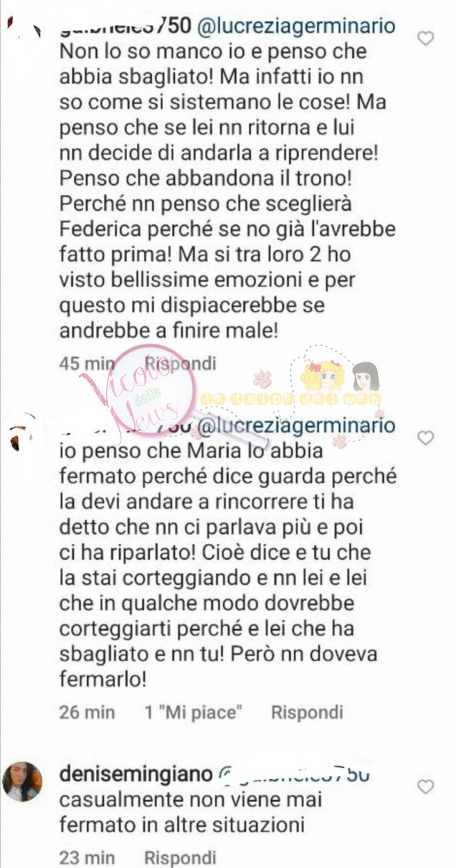View who liked via 1 "Mi piace"
The height and width of the screenshot is (868, 456).
point(191,712)
